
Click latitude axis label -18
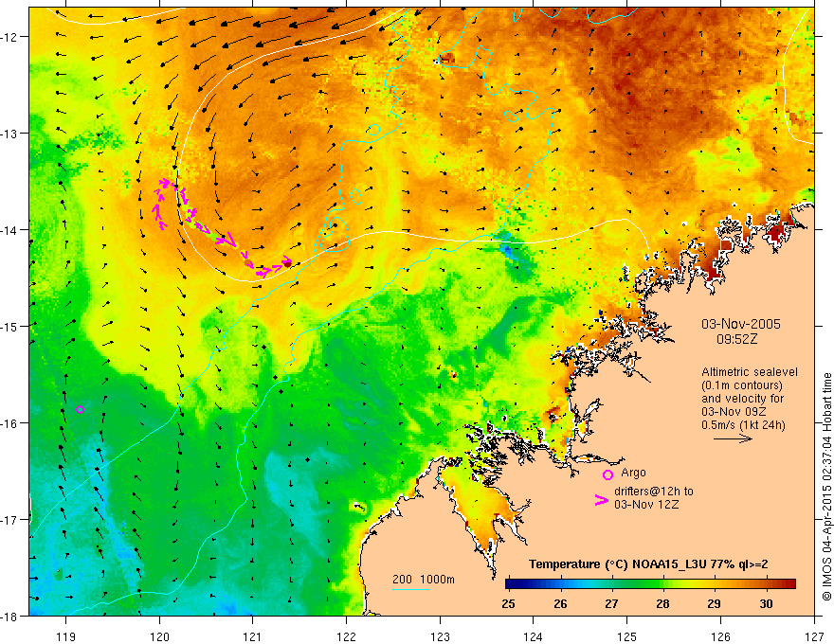point(9,616)
